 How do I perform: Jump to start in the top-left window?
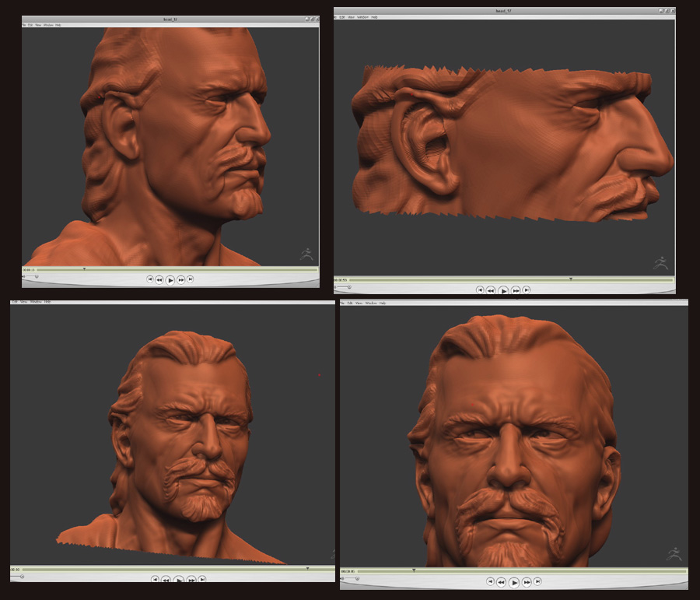(150, 279)
